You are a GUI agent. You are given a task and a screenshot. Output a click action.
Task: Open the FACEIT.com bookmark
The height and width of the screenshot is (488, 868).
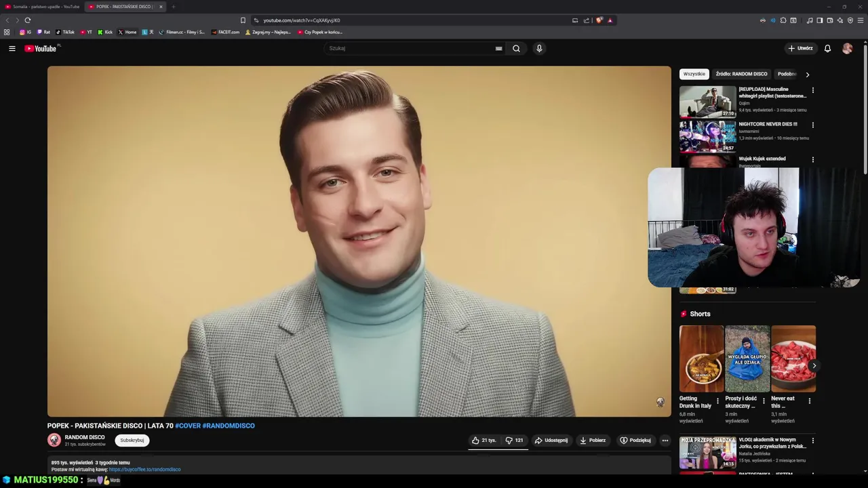click(225, 32)
